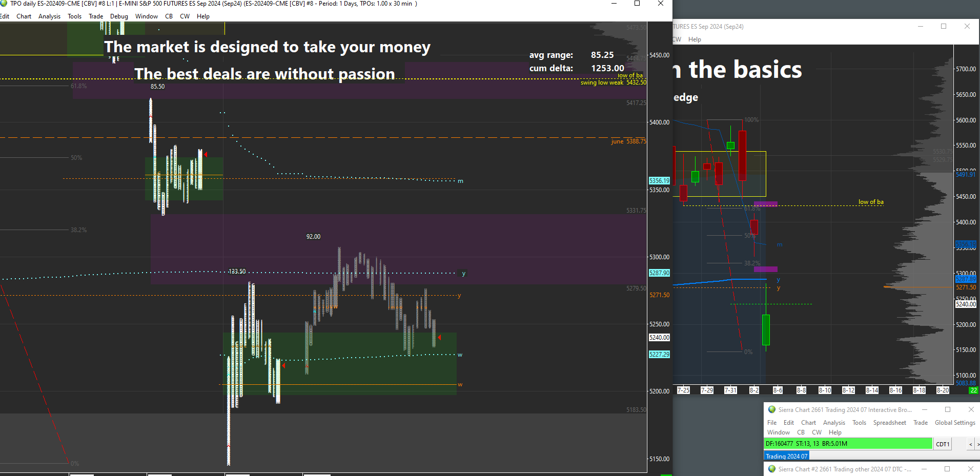Click the cum delta value 1253.00
The width and height of the screenshot is (980, 476).
tap(608, 68)
